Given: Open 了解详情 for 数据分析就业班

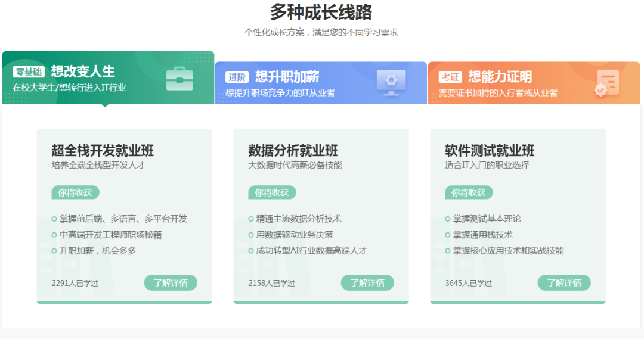Looking at the screenshot, I should (367, 283).
